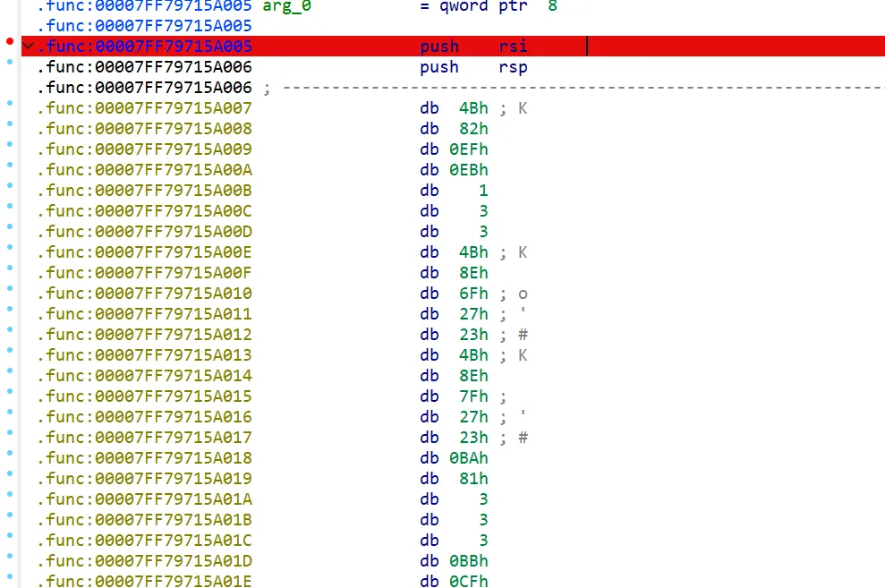
Task: Toggle breakpoint dot for address 00007FF79715A007
Action: pyautogui.click(x=10, y=104)
